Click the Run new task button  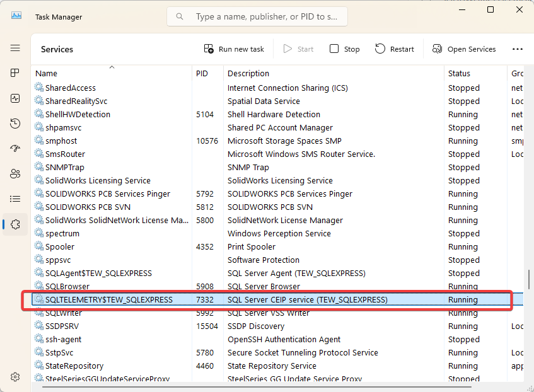234,49
